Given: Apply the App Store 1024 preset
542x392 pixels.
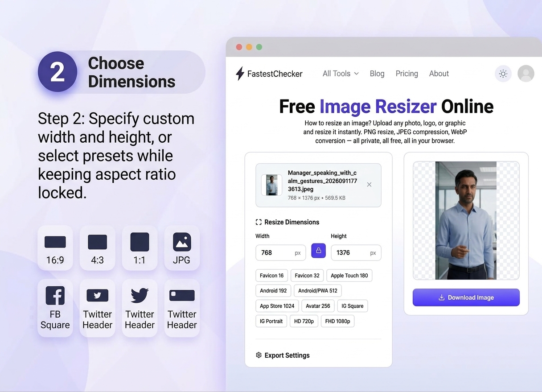Looking at the screenshot, I should click(x=277, y=306).
